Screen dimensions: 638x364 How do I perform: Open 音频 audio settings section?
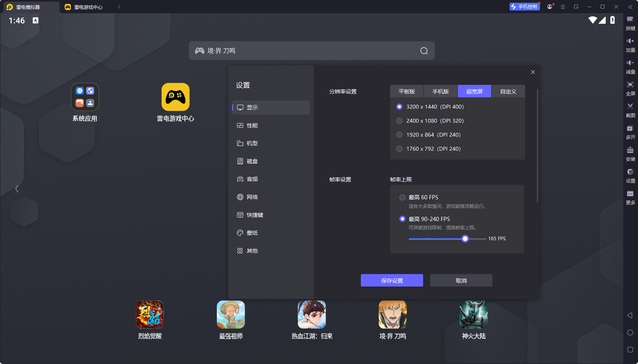click(271, 179)
